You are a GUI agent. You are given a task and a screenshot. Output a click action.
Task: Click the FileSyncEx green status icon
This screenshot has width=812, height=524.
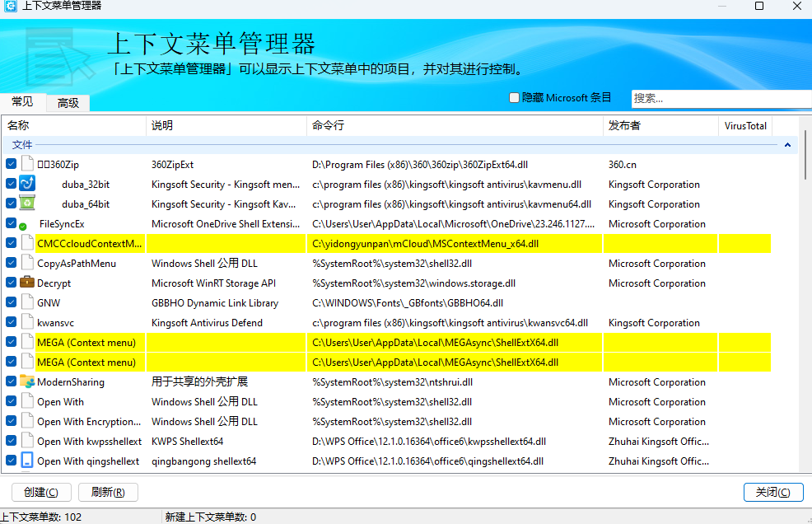tap(23, 226)
